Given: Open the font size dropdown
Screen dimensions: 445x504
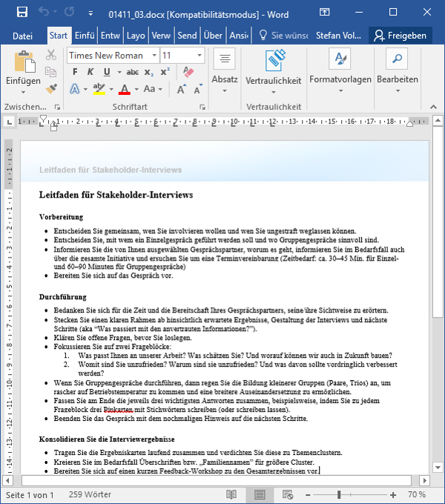Looking at the screenshot, I should point(199,56).
